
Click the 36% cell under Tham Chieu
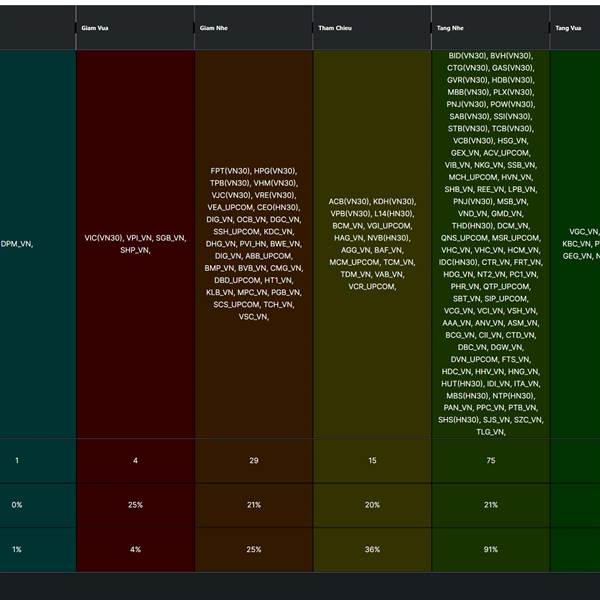(372, 549)
